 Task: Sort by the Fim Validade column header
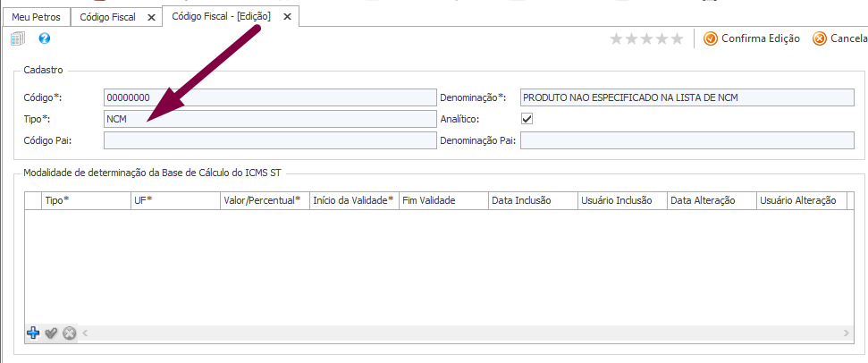click(443, 201)
